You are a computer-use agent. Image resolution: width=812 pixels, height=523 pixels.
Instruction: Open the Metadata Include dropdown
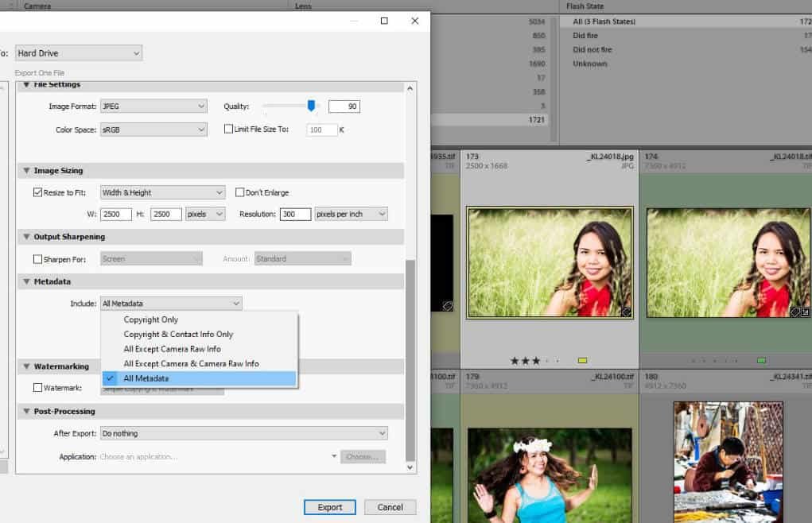[x=171, y=304]
